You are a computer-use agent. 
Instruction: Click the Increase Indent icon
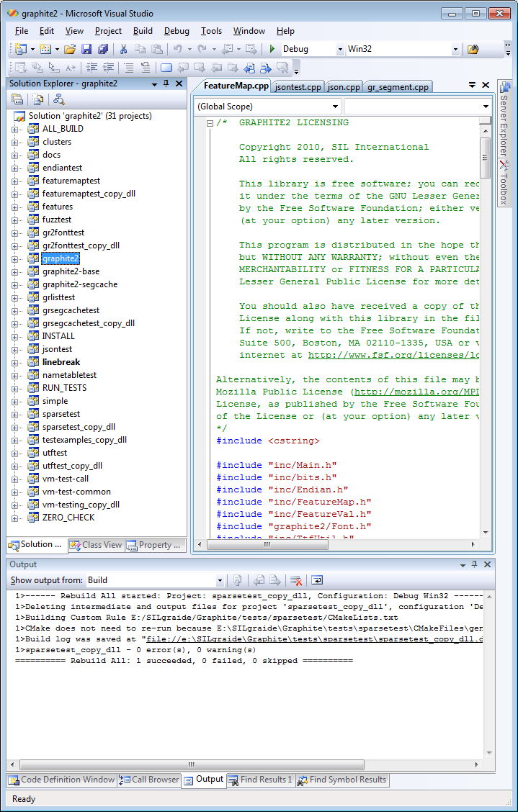click(108, 68)
